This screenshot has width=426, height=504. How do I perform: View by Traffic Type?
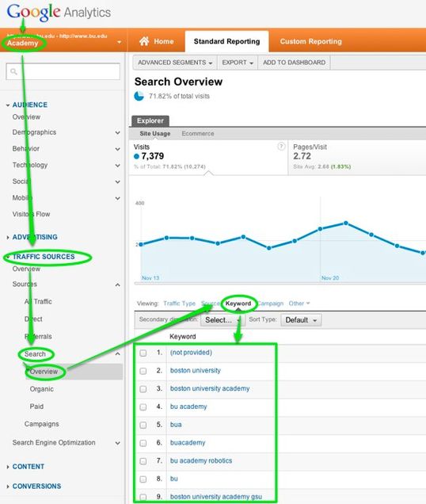point(179,303)
